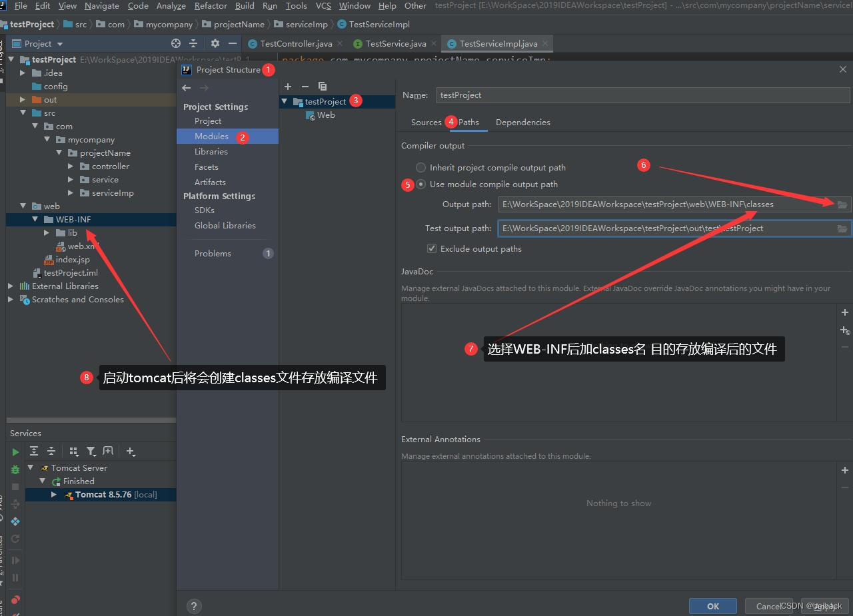Switch to the Dependencies tab
853x616 pixels.
(x=523, y=123)
